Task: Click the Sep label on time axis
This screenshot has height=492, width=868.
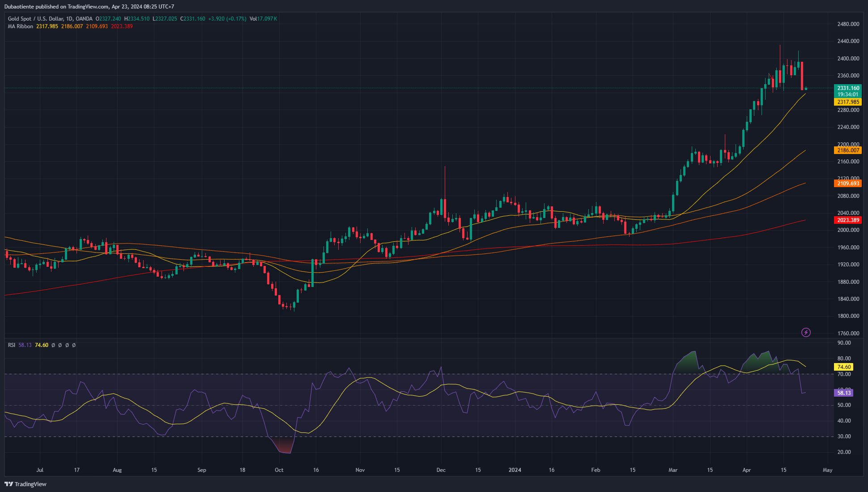Action: point(202,470)
